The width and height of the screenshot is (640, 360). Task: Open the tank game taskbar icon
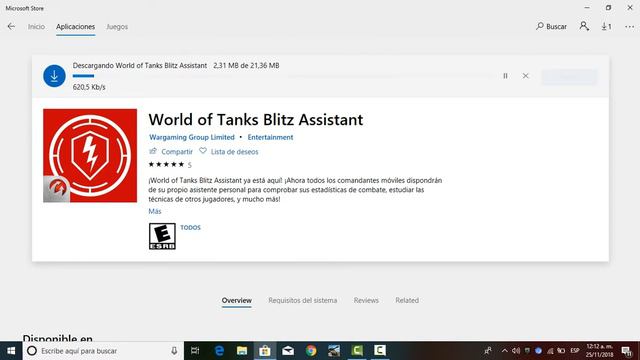(334, 351)
